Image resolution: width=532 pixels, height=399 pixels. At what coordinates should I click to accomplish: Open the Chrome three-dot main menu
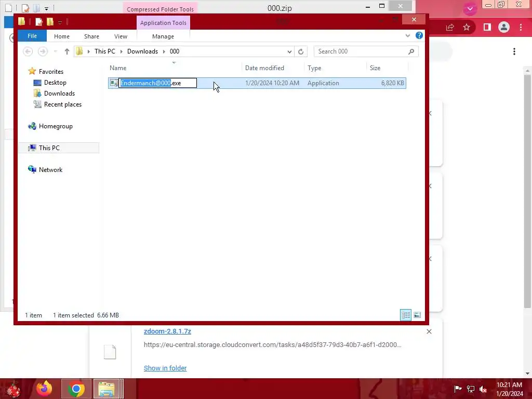(x=521, y=27)
